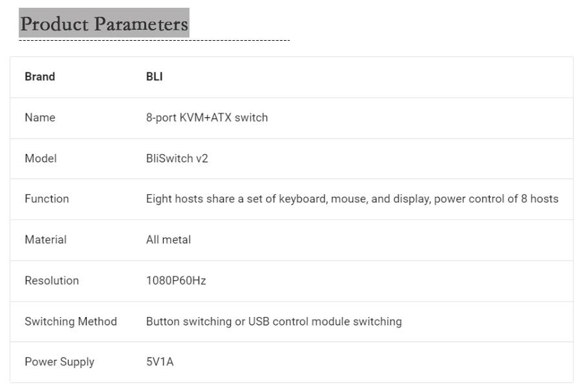Select the 'Function' row label
582x392 pixels.
[47, 199]
